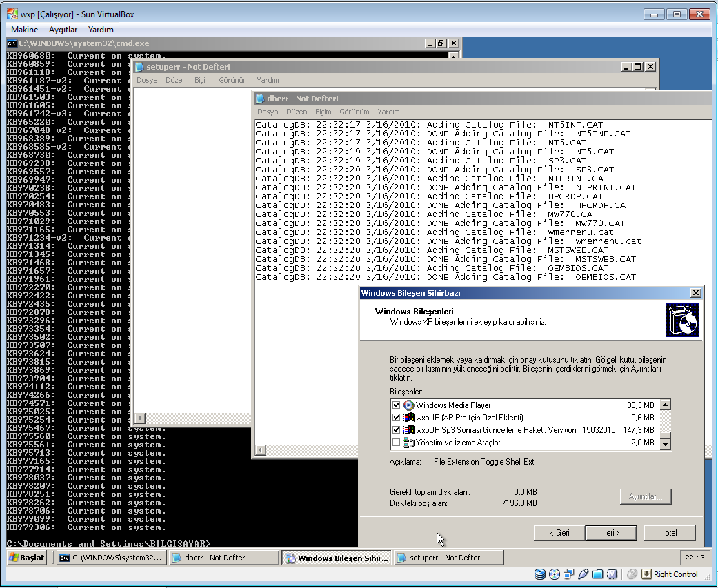Image resolution: width=718 pixels, height=588 pixels.
Task: Click the cmd.exe title bar icon
Action: click(12, 43)
